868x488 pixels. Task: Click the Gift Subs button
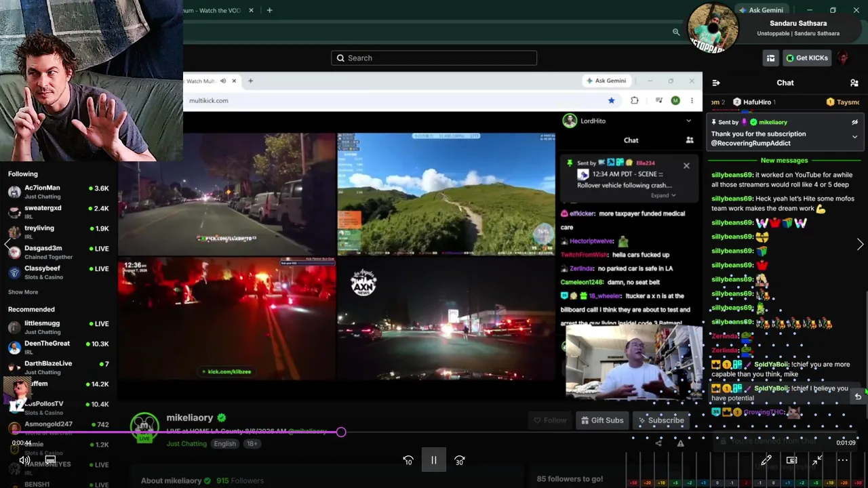[x=601, y=420]
